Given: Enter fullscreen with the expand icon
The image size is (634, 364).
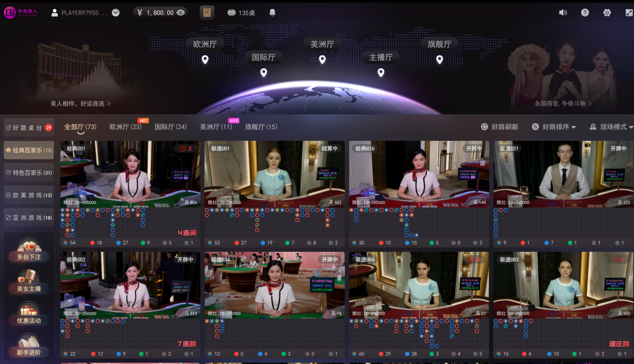Looking at the screenshot, I should click(629, 13).
